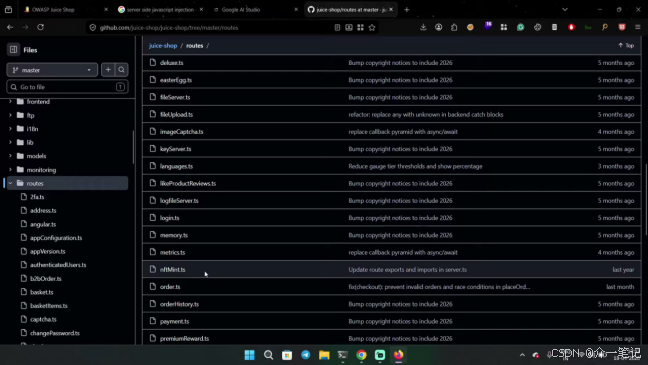Viewport: 648px width, 365px height.
Task: Open the imageCaptcha.ts file link
Action: (181, 132)
